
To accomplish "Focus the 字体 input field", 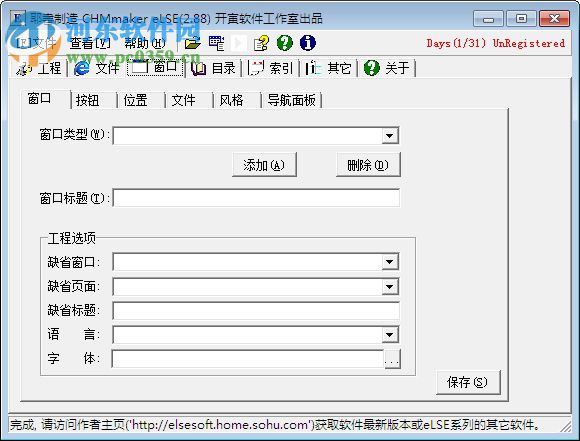I will 247,359.
